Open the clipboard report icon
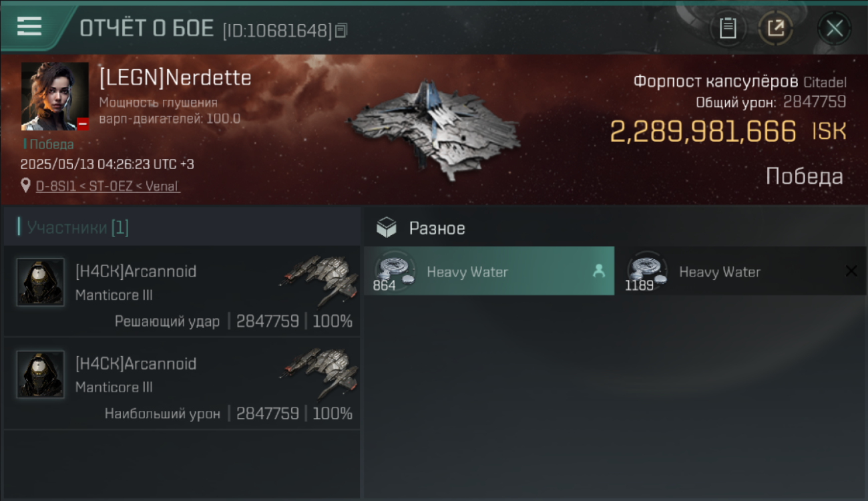 point(728,28)
